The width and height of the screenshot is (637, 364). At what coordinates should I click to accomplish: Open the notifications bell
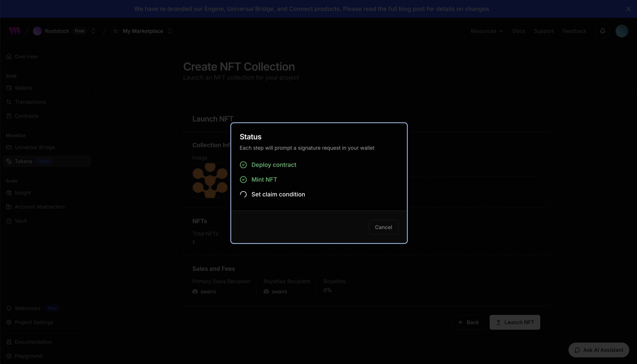[x=602, y=31]
